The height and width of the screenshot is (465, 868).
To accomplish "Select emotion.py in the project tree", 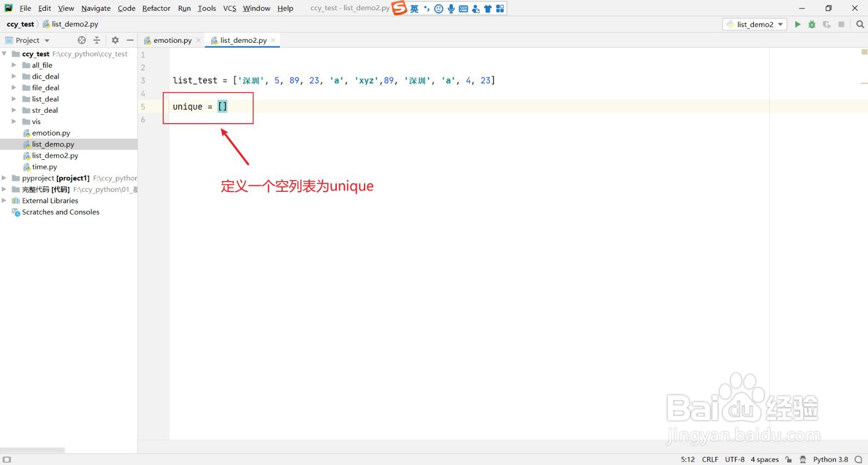I will point(51,133).
